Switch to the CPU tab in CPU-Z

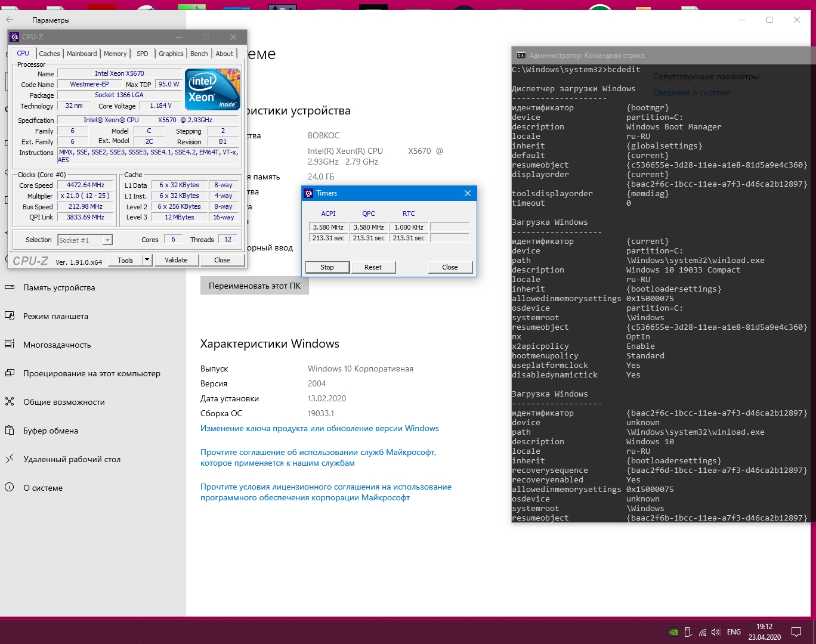pos(23,53)
